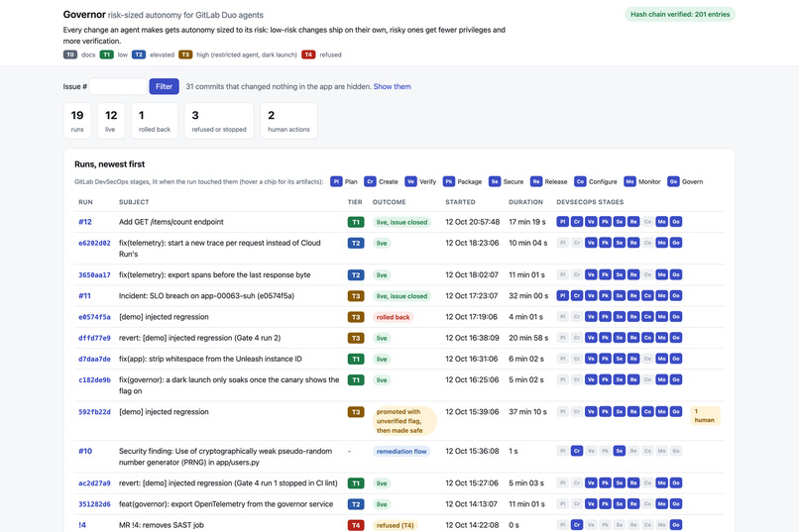Click the Ve chip in run ac2d27a9 row
This screenshot has height=532, width=799.
coord(591,483)
